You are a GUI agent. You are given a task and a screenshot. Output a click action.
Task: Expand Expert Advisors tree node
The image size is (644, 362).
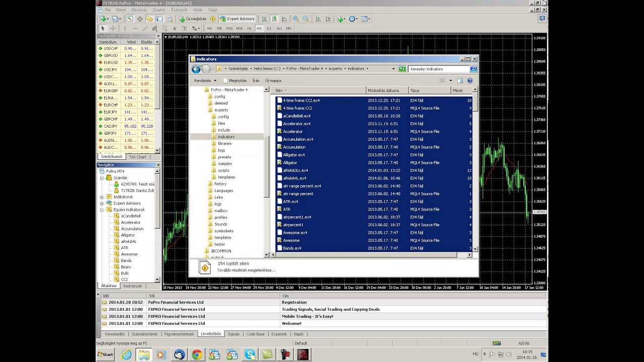(x=102, y=204)
